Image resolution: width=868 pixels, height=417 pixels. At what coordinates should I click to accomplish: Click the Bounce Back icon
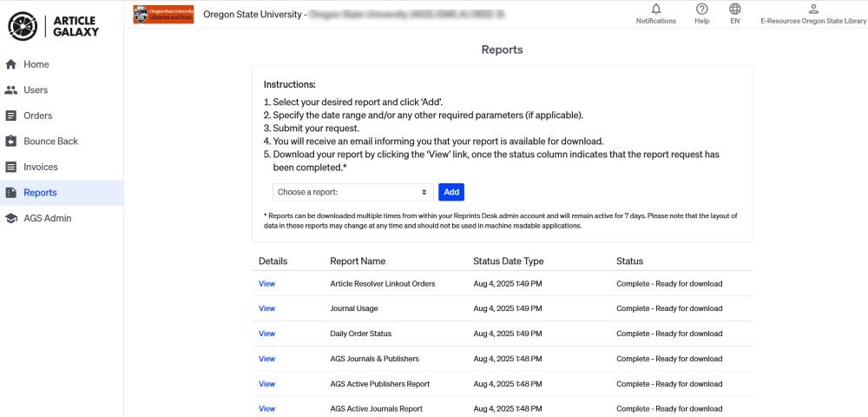point(11,142)
